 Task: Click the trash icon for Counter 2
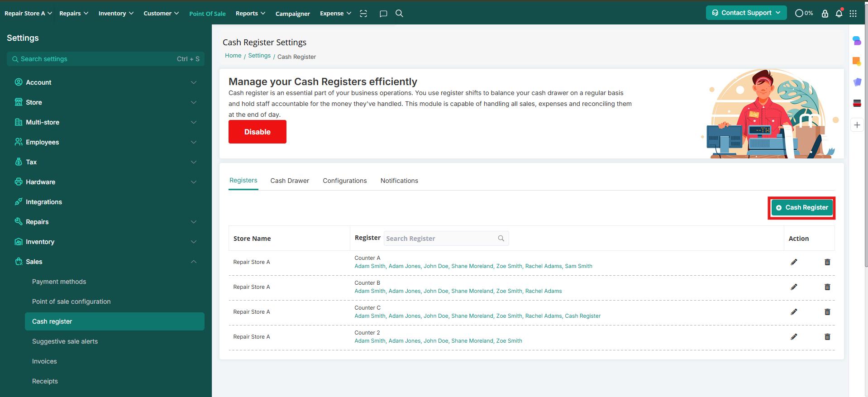827,337
